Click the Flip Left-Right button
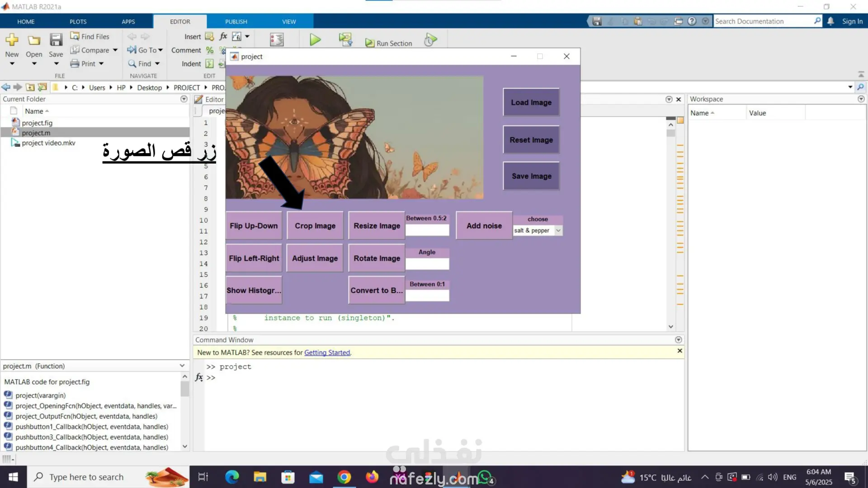 [x=254, y=258]
